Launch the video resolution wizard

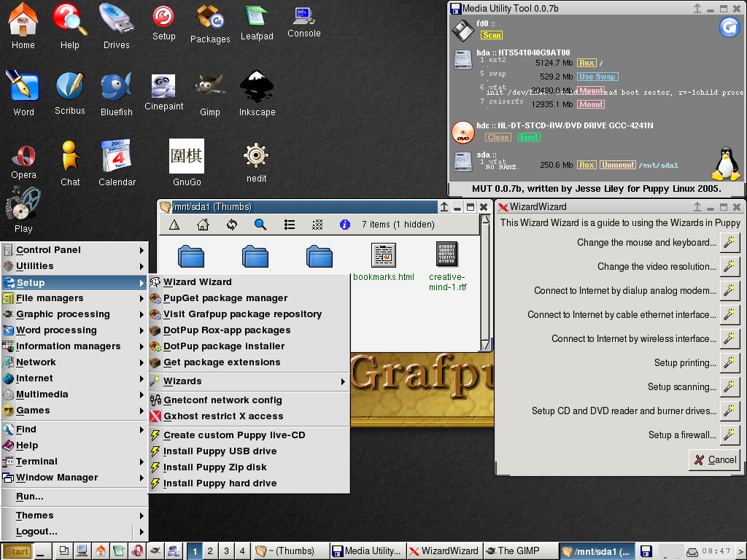point(729,266)
